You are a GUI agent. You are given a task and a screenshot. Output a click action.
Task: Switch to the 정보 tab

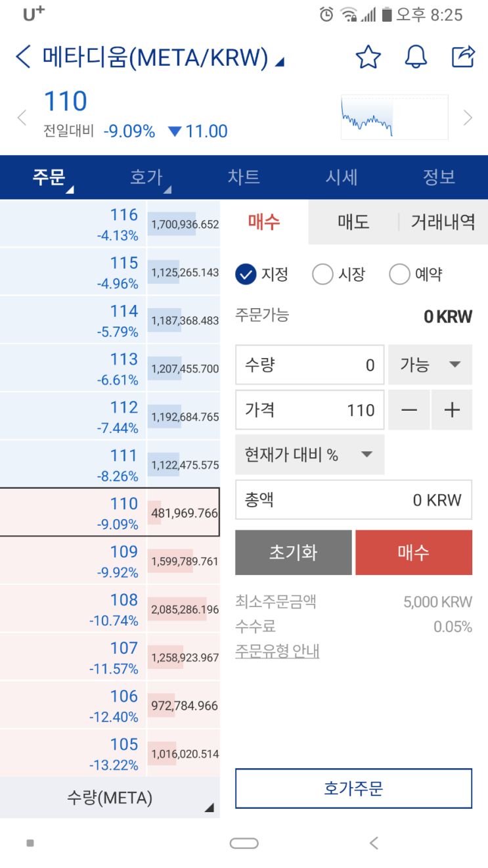(x=439, y=177)
